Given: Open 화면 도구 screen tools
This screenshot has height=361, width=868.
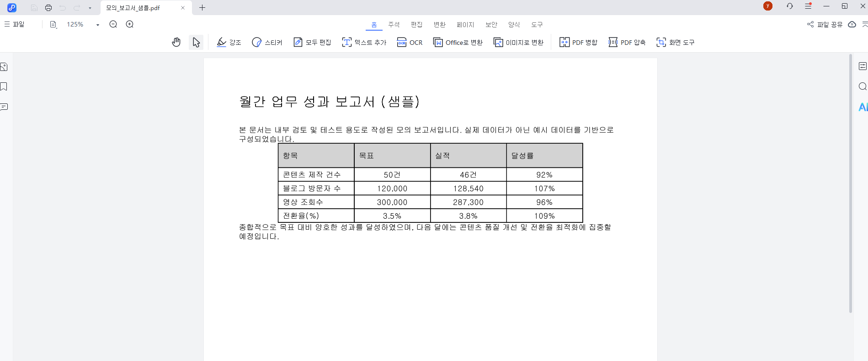Looking at the screenshot, I should (x=676, y=43).
